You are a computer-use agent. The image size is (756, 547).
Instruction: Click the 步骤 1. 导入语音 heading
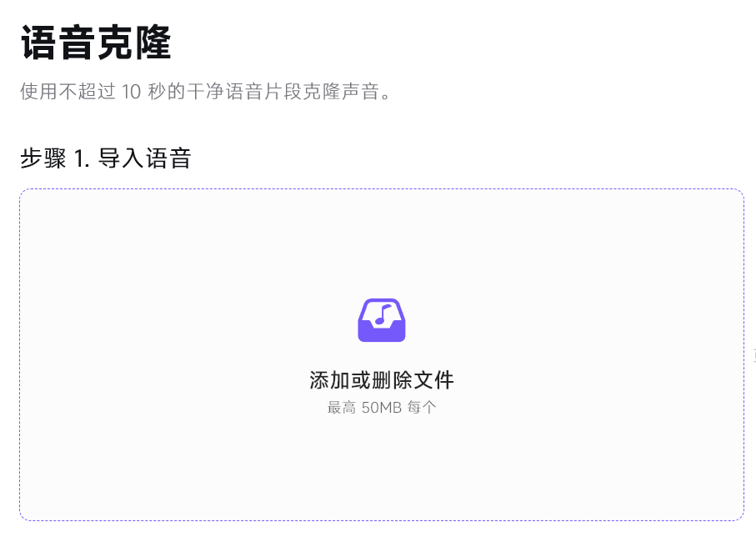(x=104, y=157)
